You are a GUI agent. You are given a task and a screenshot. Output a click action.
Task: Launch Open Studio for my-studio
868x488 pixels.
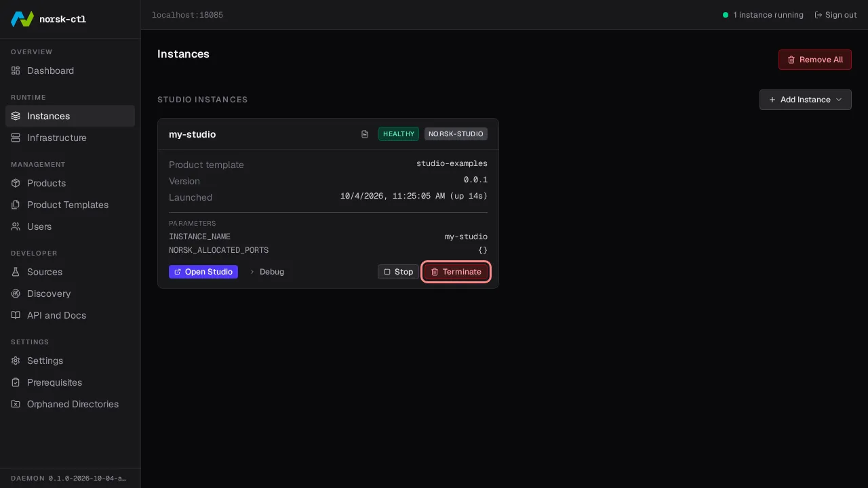pos(203,272)
